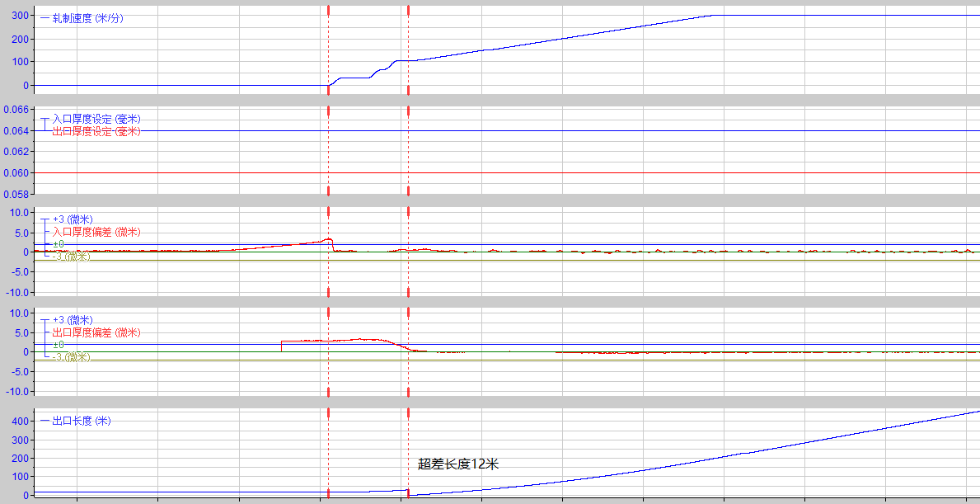
Task: Click the 0.064 tick on thickness setting axis
Action: coord(16,130)
